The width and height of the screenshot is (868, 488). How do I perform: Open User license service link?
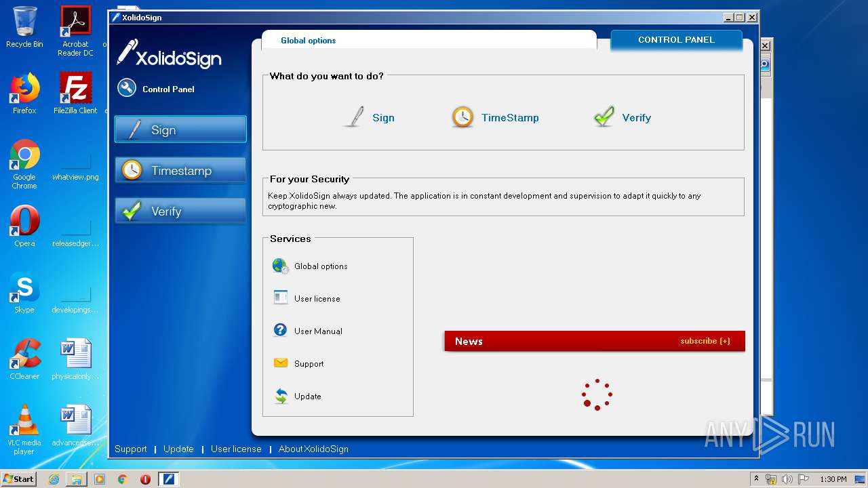click(x=317, y=299)
